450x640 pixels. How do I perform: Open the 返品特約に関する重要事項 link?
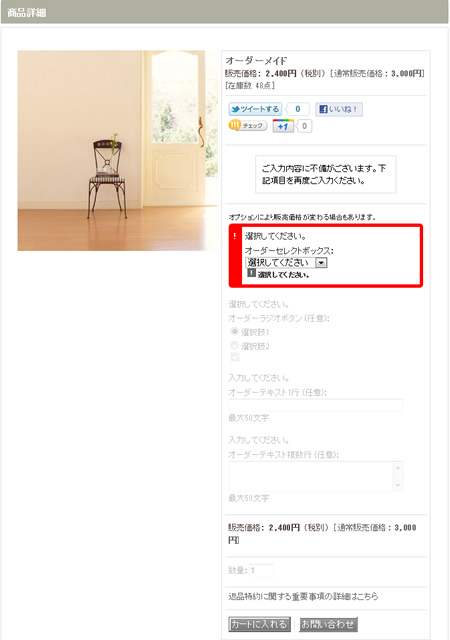[303, 596]
